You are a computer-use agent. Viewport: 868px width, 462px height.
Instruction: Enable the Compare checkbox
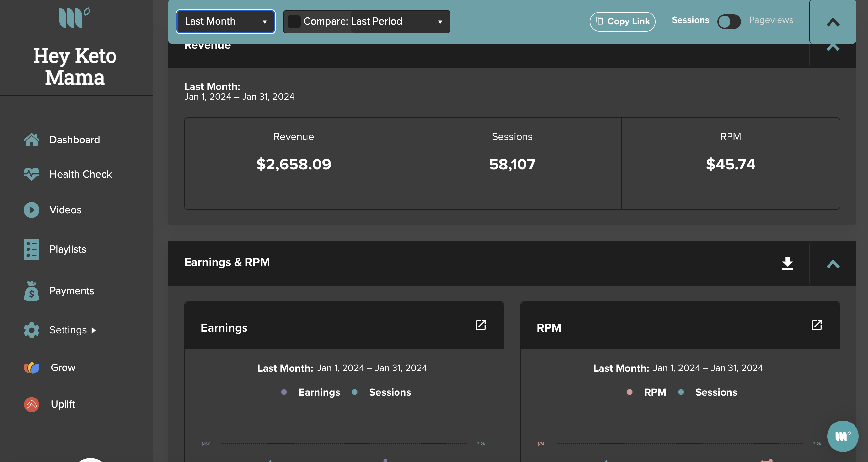(294, 22)
